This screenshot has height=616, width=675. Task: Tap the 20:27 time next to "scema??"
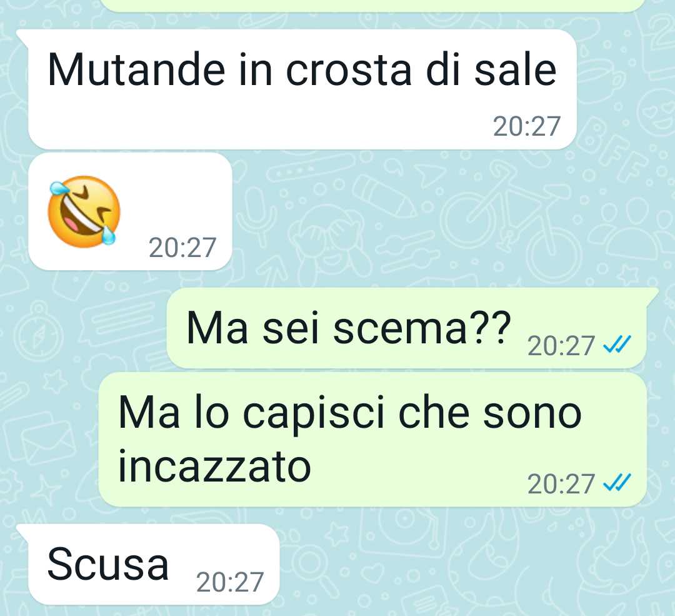click(x=561, y=345)
